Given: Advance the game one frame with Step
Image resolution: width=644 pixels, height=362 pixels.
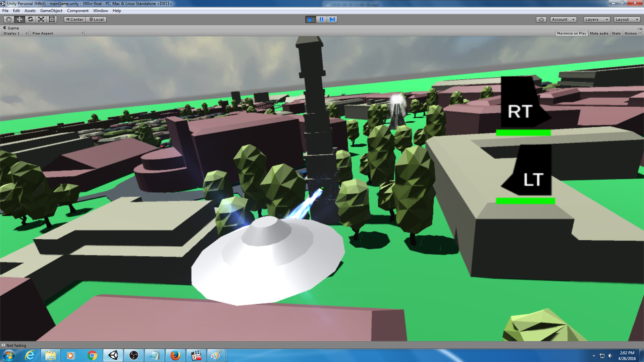Looking at the screenshot, I should coord(332,19).
